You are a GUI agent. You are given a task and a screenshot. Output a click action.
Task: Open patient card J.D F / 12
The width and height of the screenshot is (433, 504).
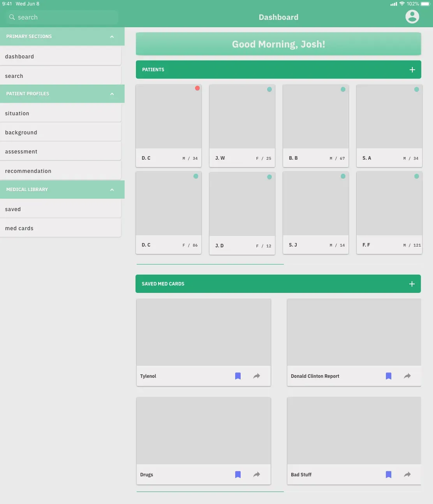(242, 213)
